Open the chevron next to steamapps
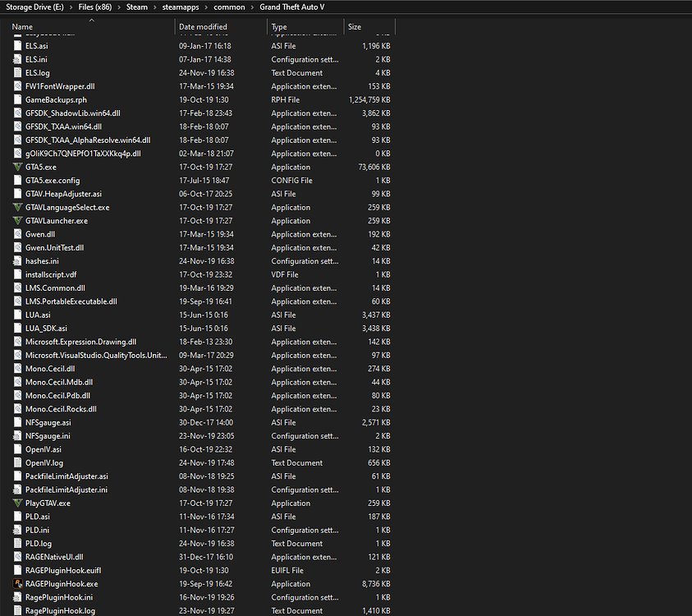 click(208, 7)
